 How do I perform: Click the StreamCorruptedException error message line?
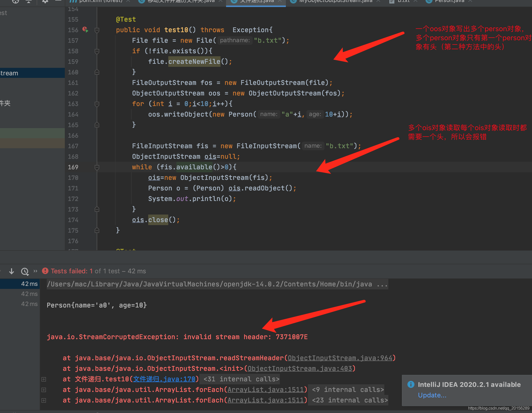(x=177, y=337)
